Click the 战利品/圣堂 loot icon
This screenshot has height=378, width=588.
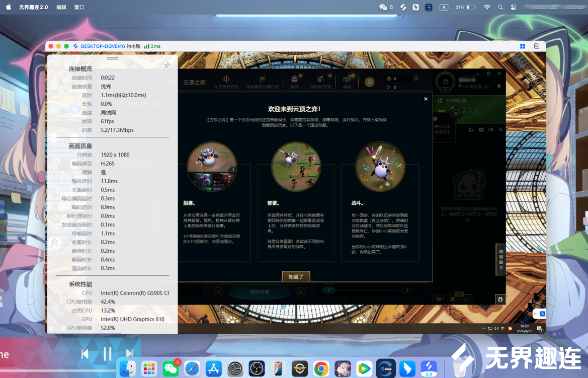point(320,81)
